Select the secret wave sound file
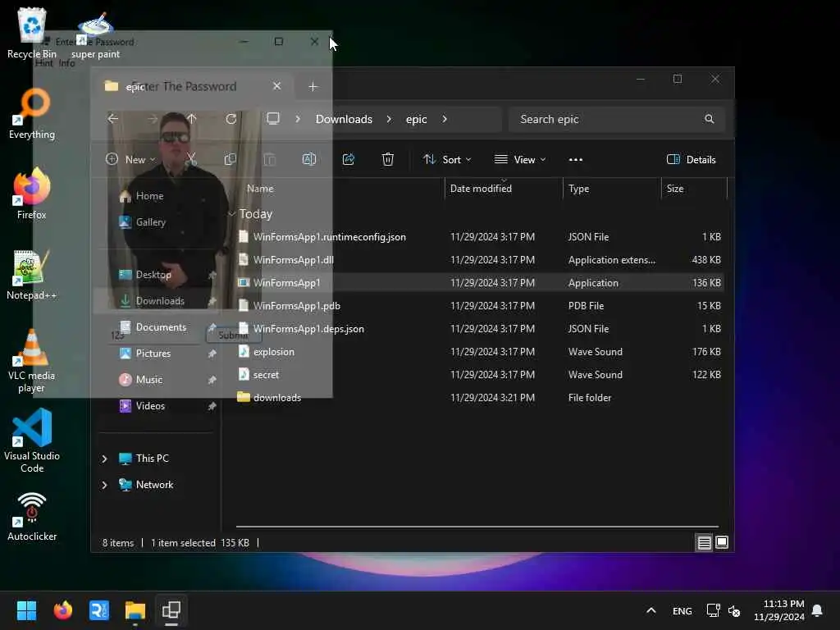 coord(266,375)
